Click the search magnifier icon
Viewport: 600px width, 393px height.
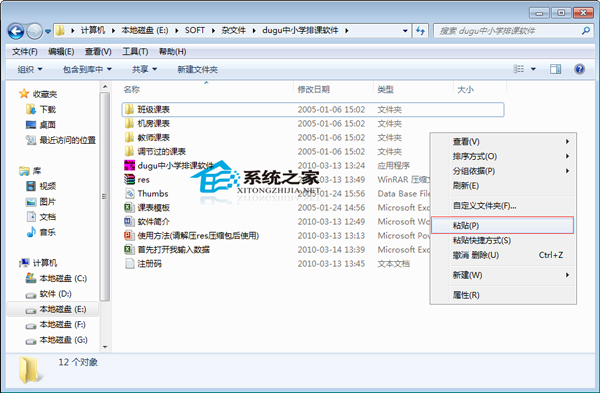[x=585, y=31]
